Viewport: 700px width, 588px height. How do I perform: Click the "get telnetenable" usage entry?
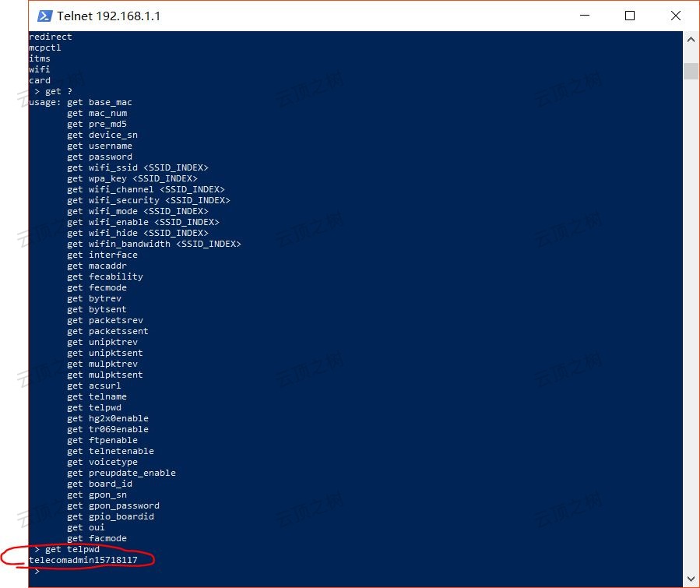pyautogui.click(x=110, y=451)
